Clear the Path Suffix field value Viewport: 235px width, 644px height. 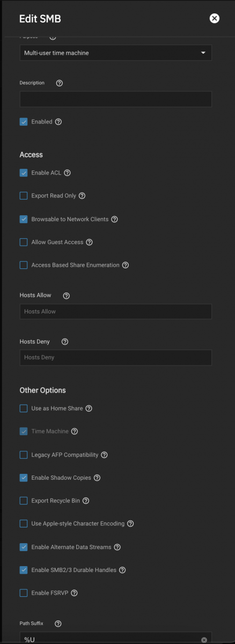click(204, 640)
